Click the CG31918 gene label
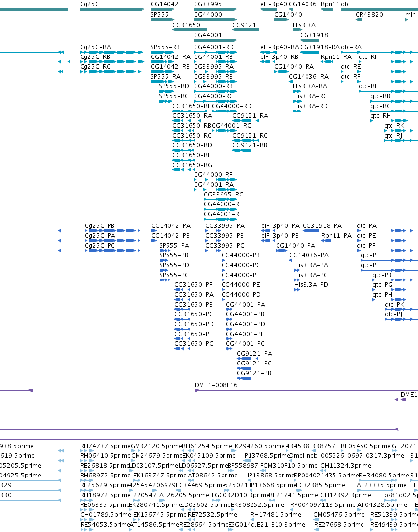Image resolution: width=418 pixels, height=532 pixels. (314, 35)
